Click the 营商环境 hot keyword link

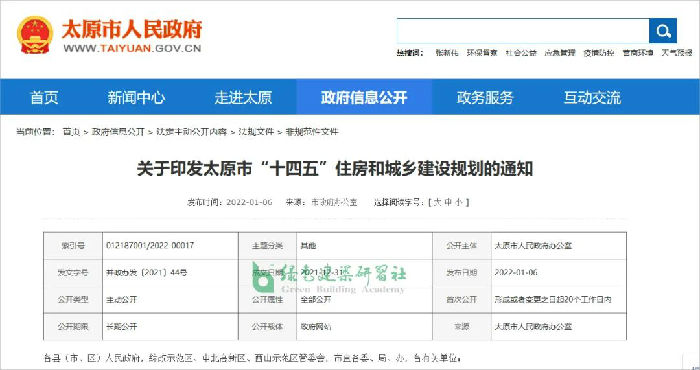(638, 53)
